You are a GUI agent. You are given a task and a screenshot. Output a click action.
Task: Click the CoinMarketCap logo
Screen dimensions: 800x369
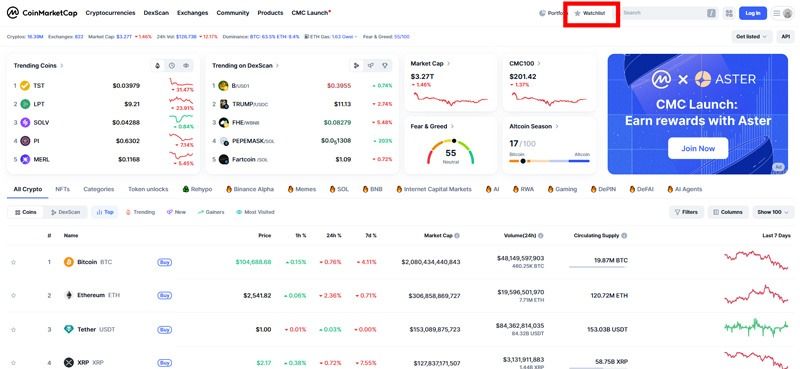[42, 13]
